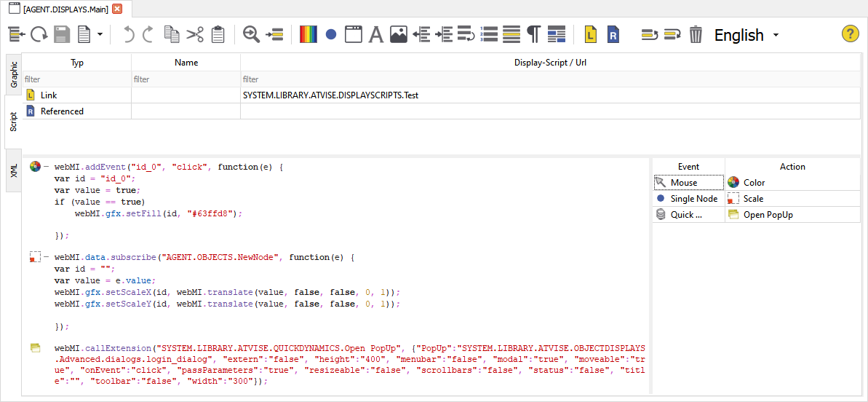Close the AGENT.DISPLAYS.Main tab with red X
This screenshot has width=868, height=402.
117,9
